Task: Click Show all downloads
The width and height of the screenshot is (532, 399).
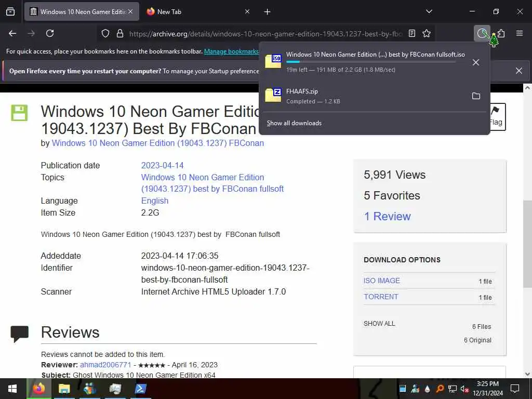Action: click(294, 123)
